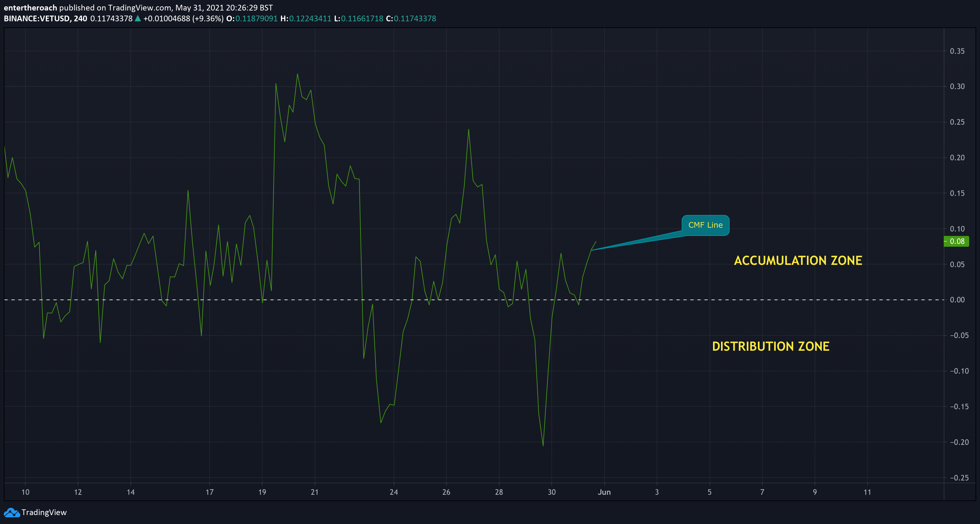Screen dimensions: 980x524
Task: Click the 21 date label on time axis
Action: [x=314, y=492]
